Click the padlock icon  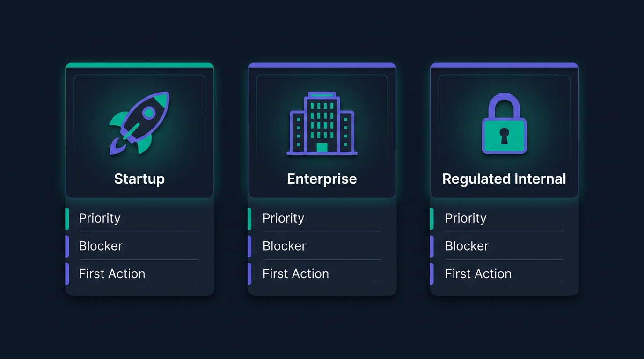pyautogui.click(x=504, y=123)
